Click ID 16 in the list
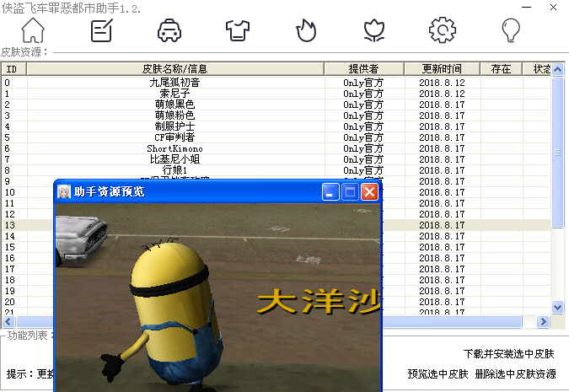The width and height of the screenshot is (569, 392). (x=10, y=258)
